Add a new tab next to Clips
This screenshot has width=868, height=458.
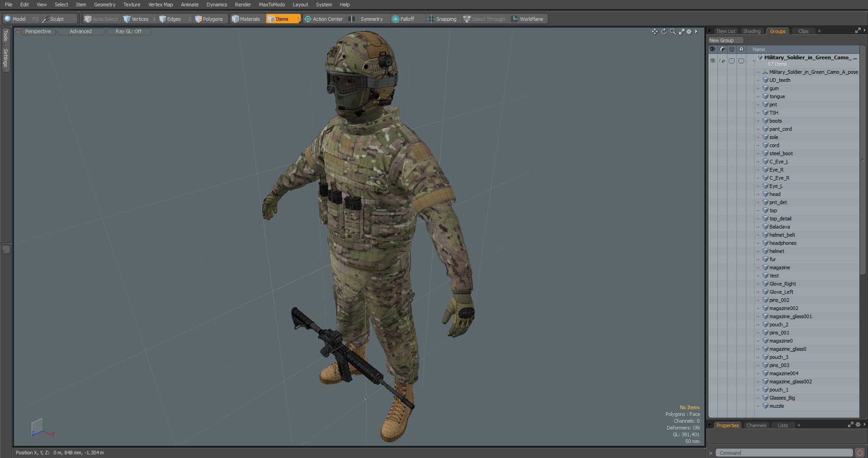819,31
